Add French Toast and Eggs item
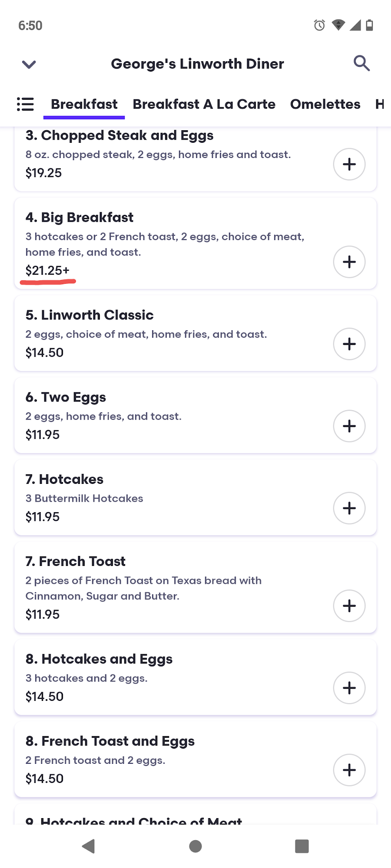This screenshot has width=391, height=868. click(x=349, y=769)
